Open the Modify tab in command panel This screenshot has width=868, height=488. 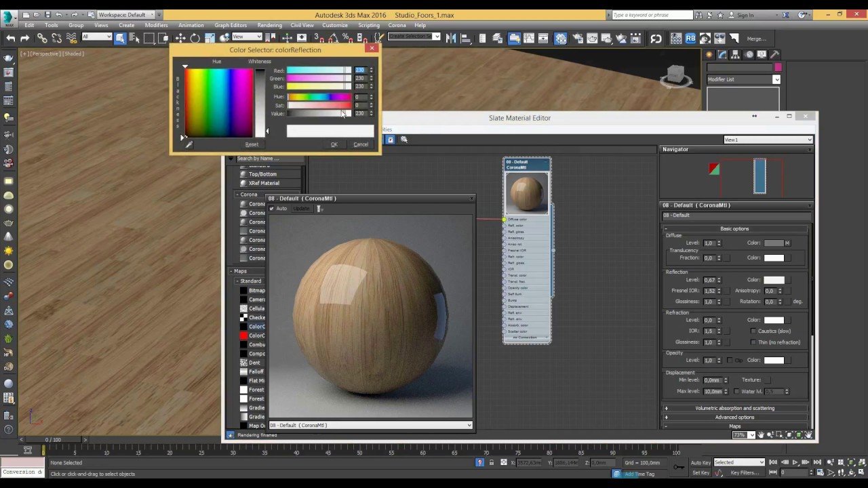click(x=723, y=54)
